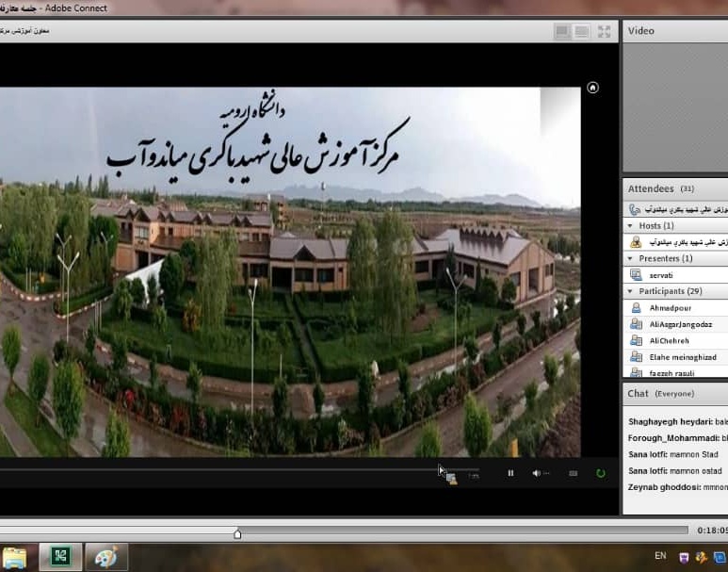
Task: Click the Chat (Everyone) pod title
Action: coord(661,394)
